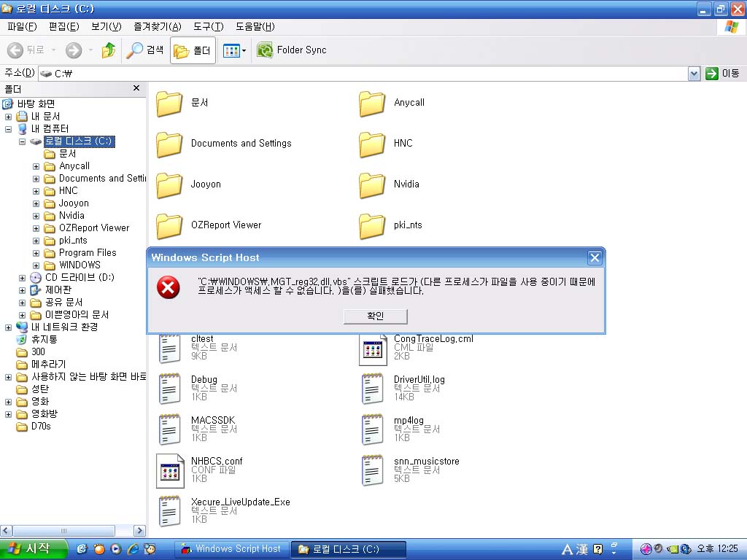Viewport: 747px width, 560px height.
Task: Collapse the 로컬 디스크 (C:) tree node
Action: (22, 141)
